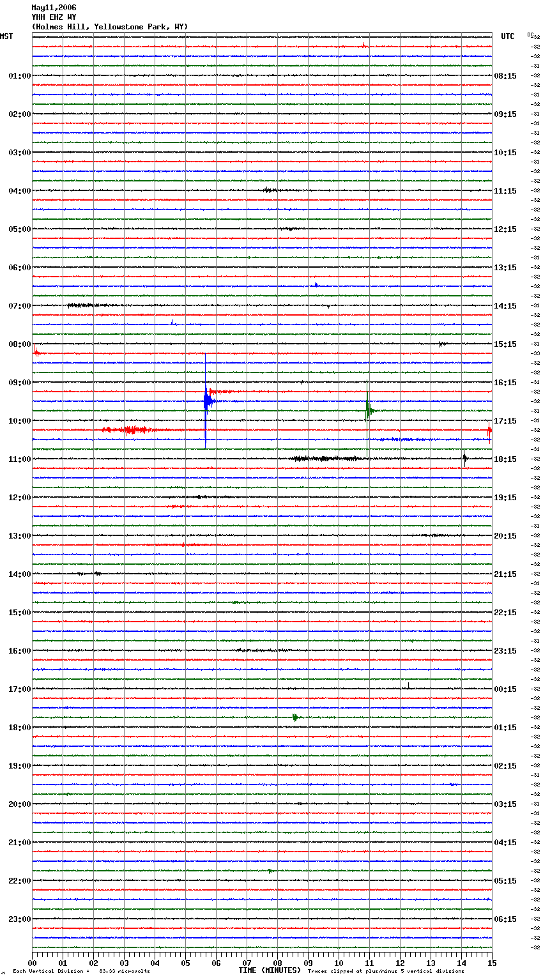Viewport: 543px width, 980px height.
Task: Click the 18:00 MST time label
Action: (20, 728)
